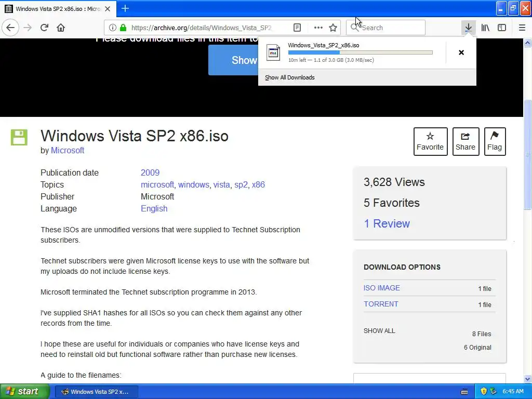Viewport: 532px width, 399px height.
Task: Open the vista topic link
Action: click(x=221, y=184)
